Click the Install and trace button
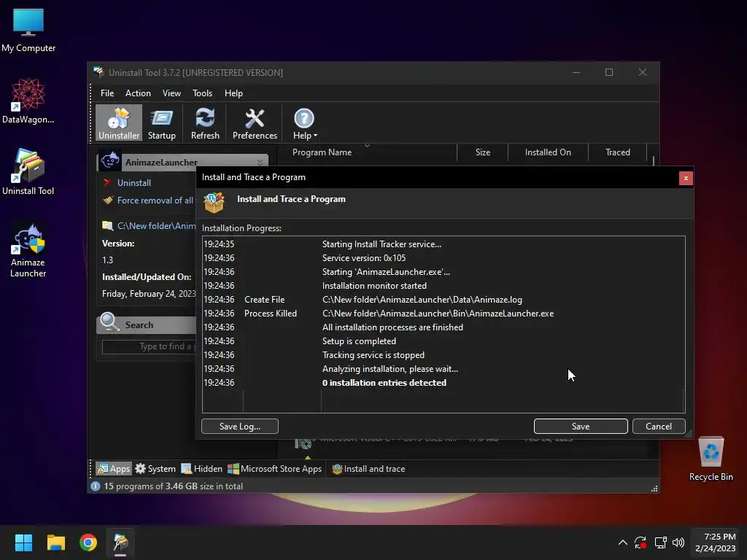The width and height of the screenshot is (747, 560). coord(368,469)
